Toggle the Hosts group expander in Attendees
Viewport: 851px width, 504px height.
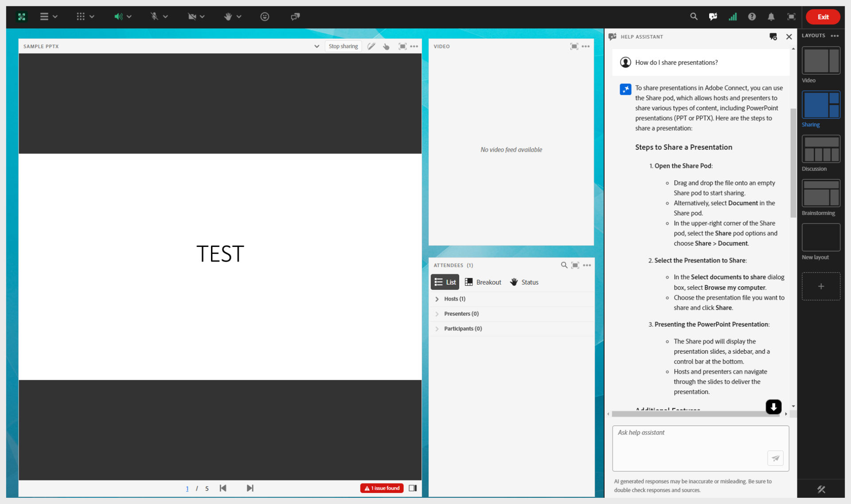437,298
